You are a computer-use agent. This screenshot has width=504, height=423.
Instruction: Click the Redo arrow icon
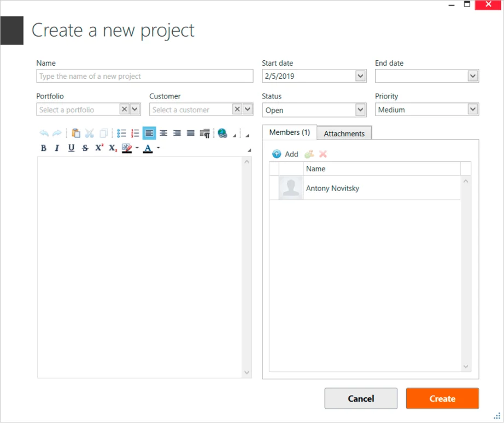coord(57,133)
